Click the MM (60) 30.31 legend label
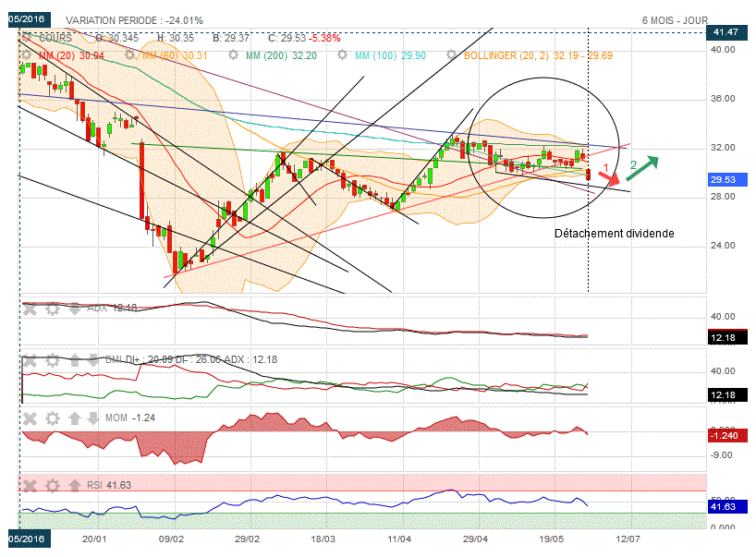Viewport: 756px width, 557px height. 175,55
